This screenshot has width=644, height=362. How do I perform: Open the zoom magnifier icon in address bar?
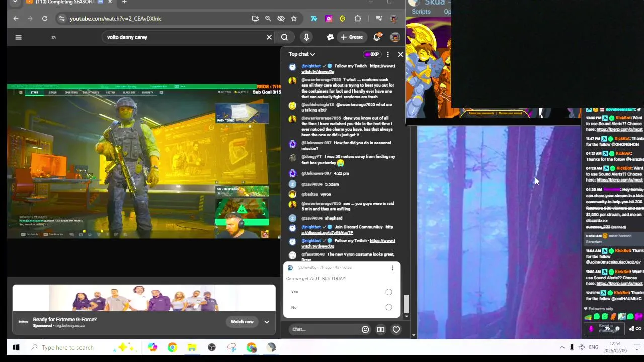268,19
